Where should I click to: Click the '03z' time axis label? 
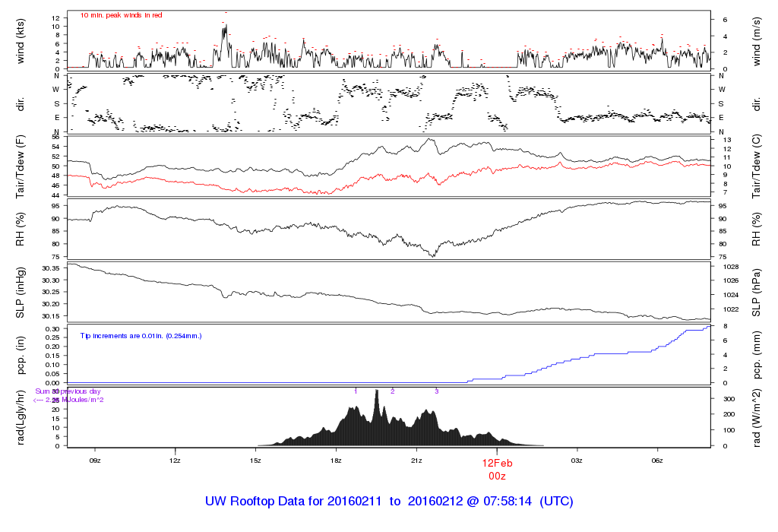(x=577, y=461)
